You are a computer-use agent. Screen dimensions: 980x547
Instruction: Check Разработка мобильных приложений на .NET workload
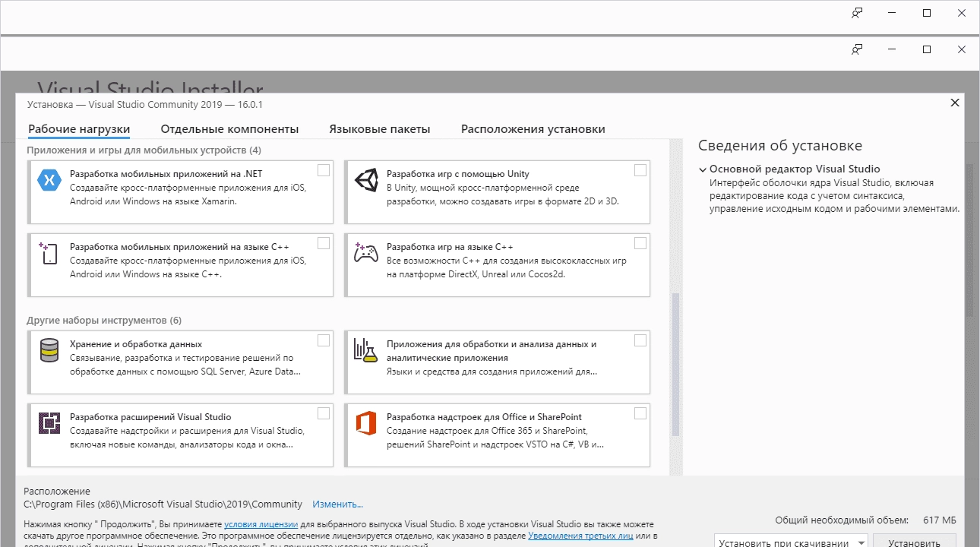click(324, 170)
